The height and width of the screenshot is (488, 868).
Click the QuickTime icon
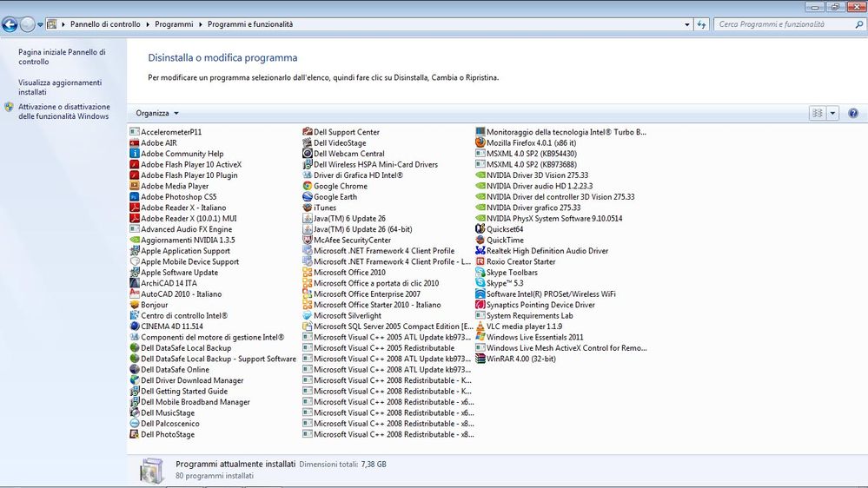click(x=480, y=241)
